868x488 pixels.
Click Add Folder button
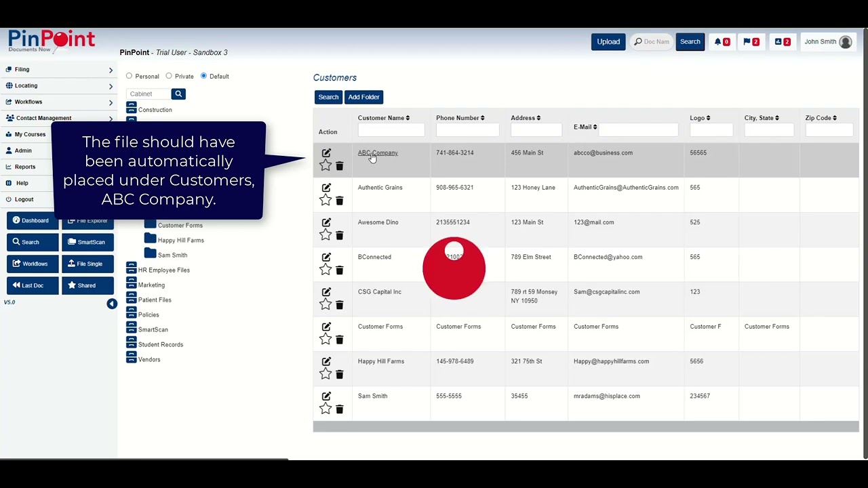363,97
